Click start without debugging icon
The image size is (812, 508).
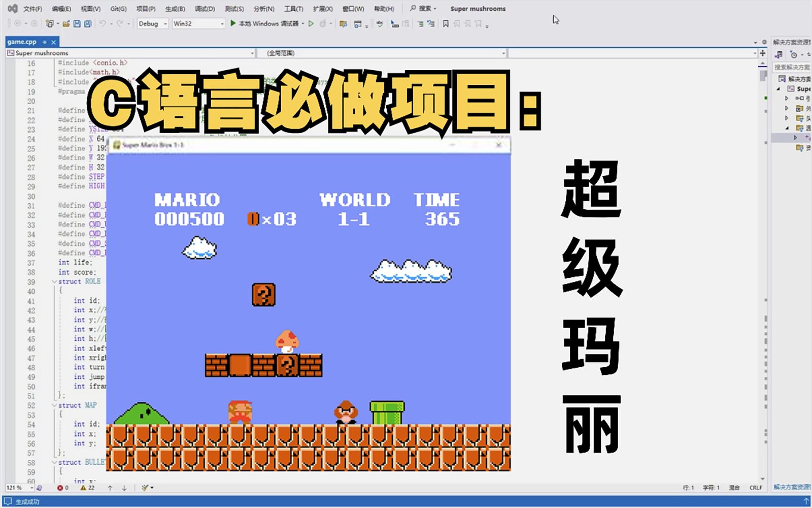311,23
